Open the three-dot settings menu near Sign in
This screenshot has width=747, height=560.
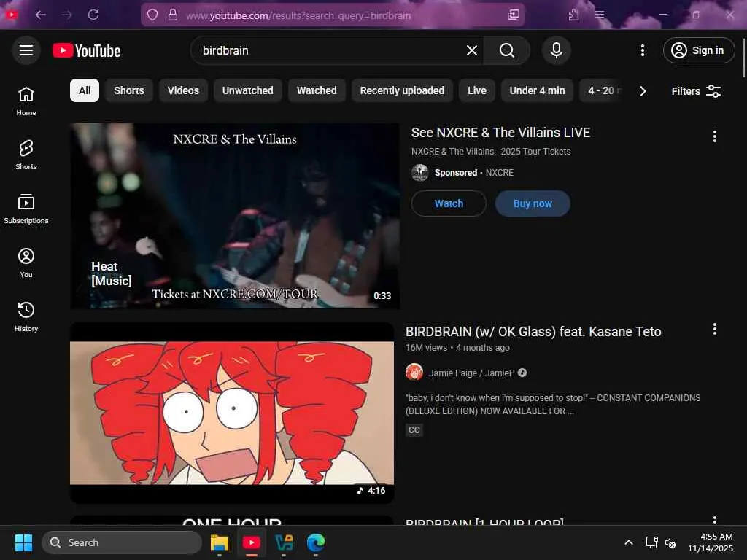pos(642,50)
